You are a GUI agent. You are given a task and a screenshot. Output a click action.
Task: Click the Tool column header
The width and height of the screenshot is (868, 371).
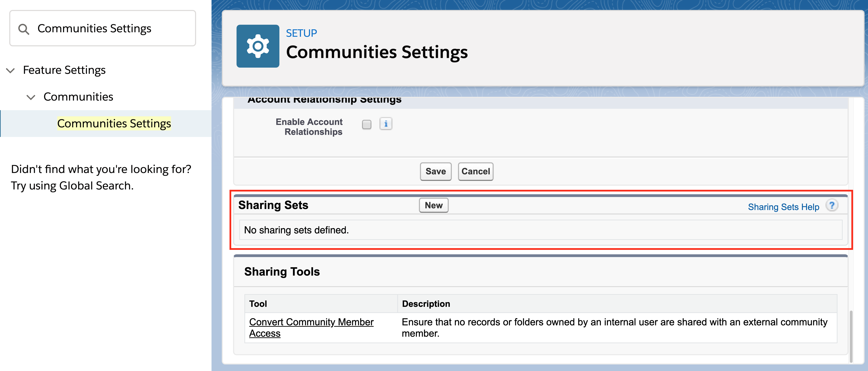click(258, 304)
